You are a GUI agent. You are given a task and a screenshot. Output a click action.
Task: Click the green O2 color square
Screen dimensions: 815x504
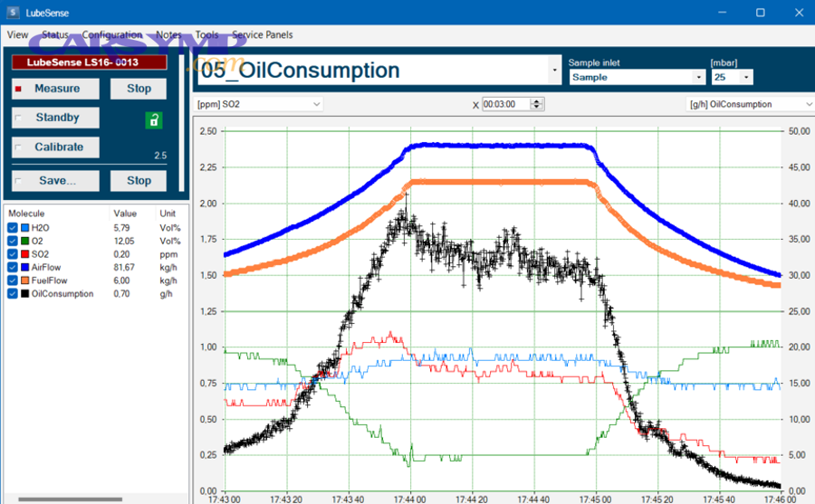point(24,242)
